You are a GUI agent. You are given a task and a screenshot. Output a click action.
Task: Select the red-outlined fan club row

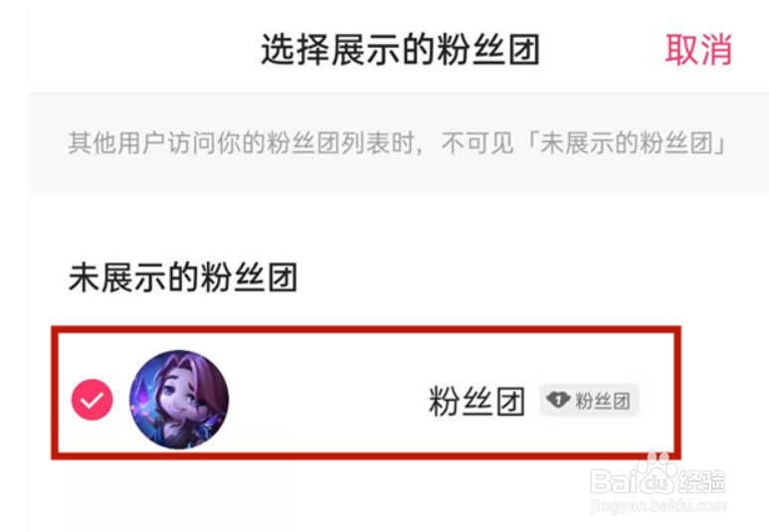coord(366,393)
